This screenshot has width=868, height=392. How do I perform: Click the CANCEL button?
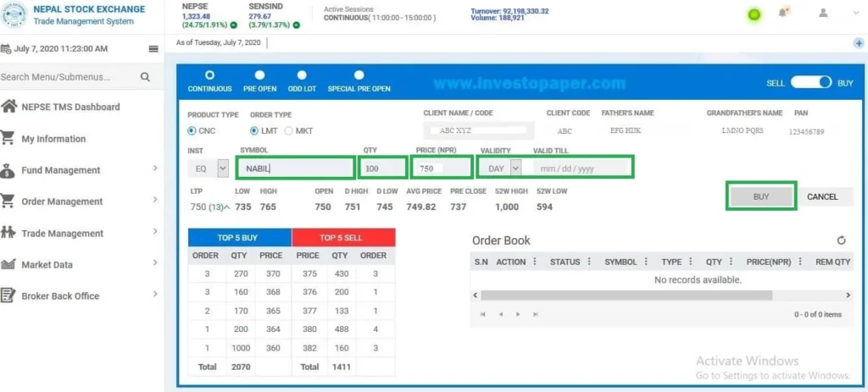pos(822,196)
